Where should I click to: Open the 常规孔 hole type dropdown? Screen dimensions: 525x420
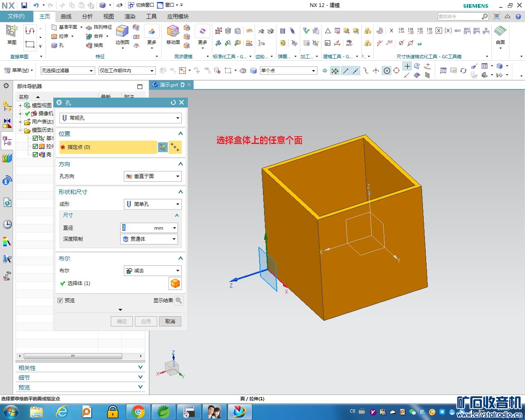(x=121, y=118)
